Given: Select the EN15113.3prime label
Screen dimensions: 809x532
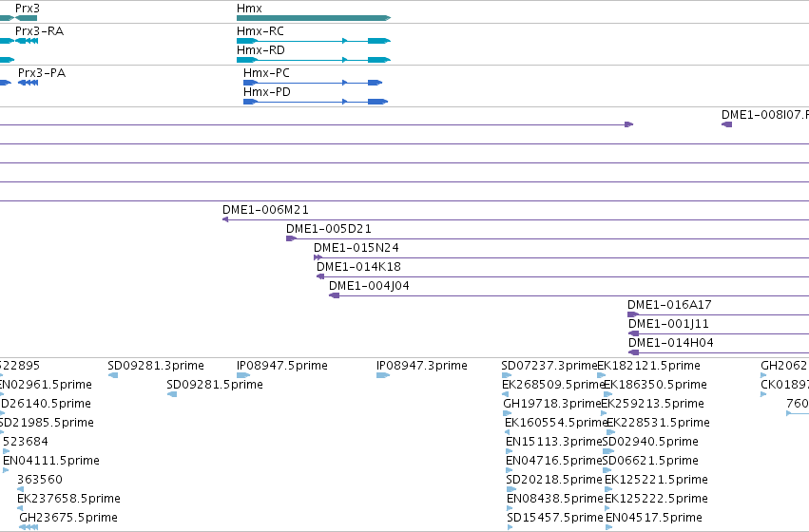Looking at the screenshot, I should tap(554, 443).
